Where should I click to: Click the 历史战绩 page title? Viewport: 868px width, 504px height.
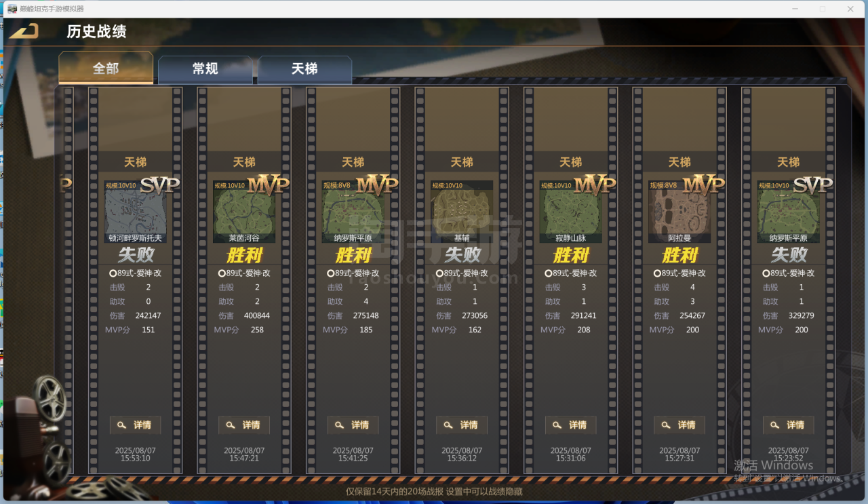click(96, 31)
